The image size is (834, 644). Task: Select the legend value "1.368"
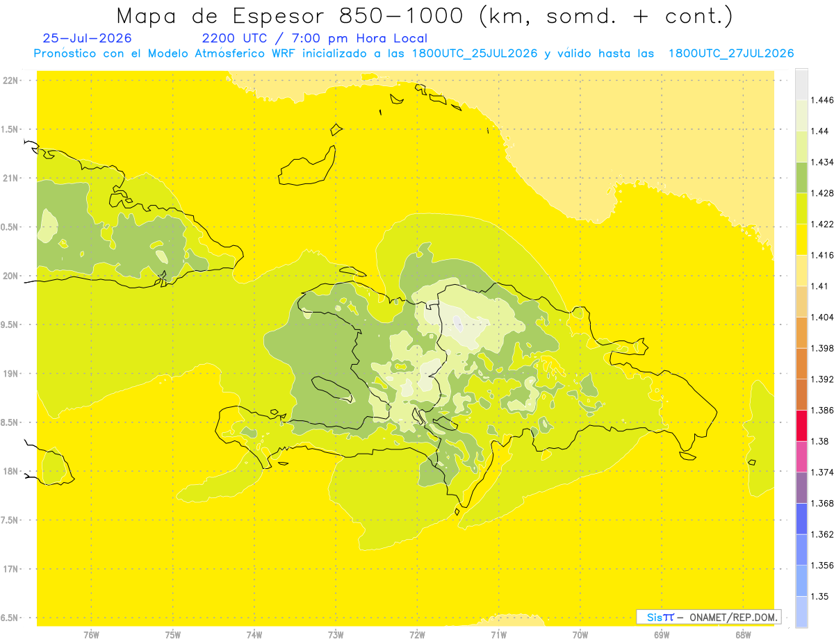coord(822,503)
